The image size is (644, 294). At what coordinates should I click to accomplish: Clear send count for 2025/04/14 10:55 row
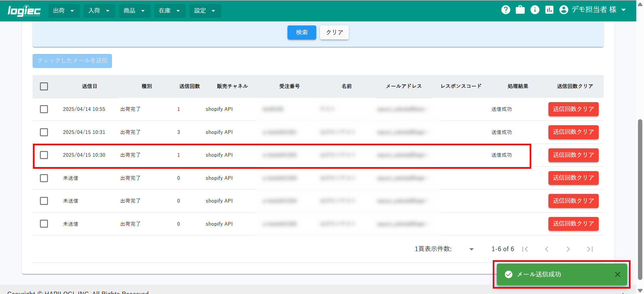click(573, 109)
